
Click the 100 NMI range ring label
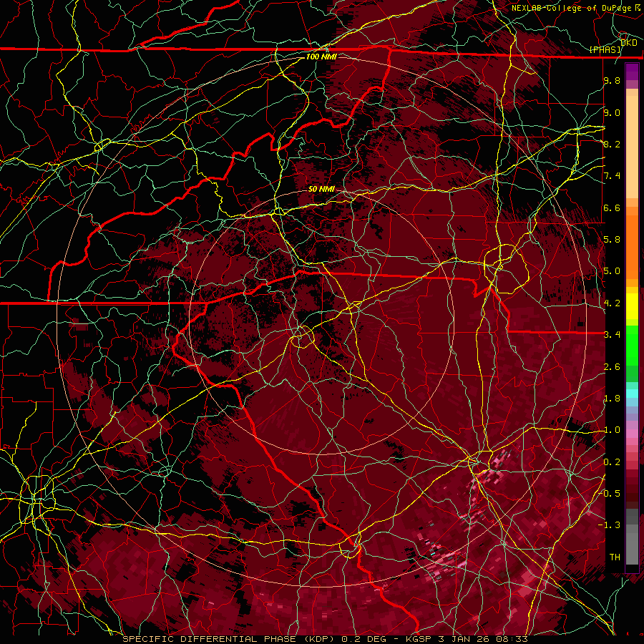321,57
